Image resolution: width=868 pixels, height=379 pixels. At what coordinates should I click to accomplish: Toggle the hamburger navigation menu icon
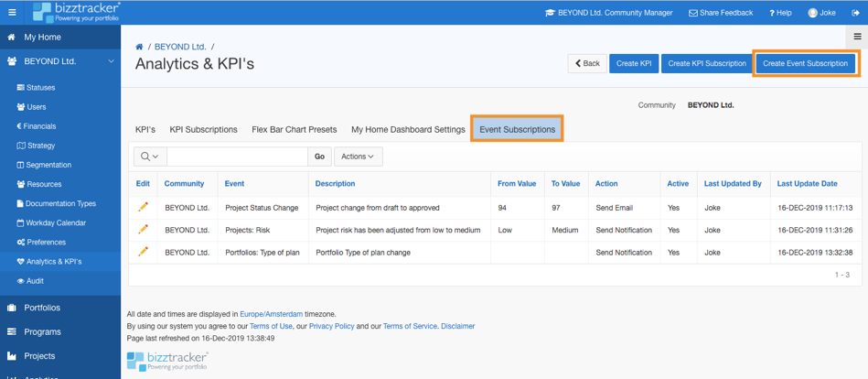pyautogui.click(x=12, y=12)
